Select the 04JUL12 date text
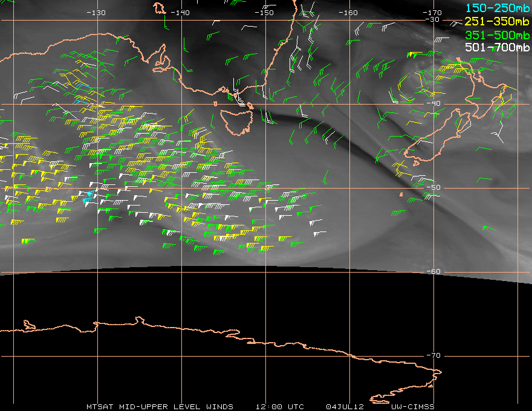532x411 pixels. (x=343, y=406)
